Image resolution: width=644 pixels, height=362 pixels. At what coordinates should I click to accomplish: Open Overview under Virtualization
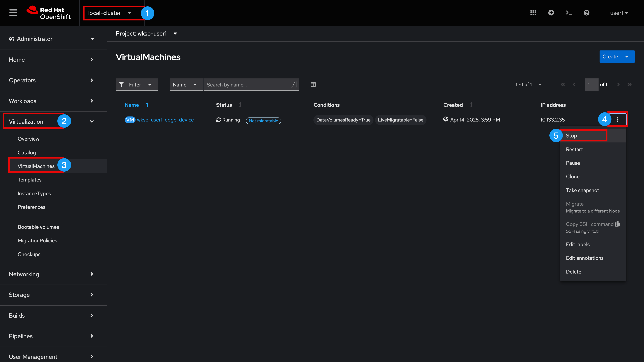[x=29, y=139]
